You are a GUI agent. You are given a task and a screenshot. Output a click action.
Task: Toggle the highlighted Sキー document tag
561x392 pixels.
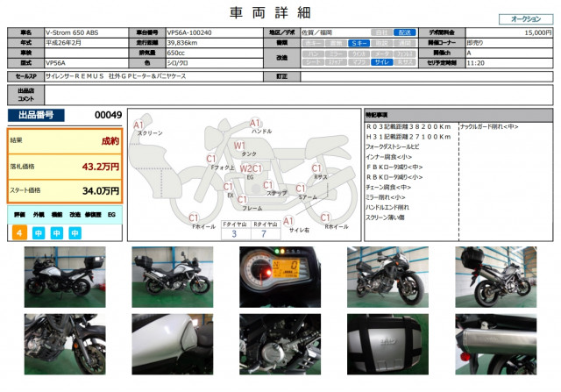pos(359,42)
